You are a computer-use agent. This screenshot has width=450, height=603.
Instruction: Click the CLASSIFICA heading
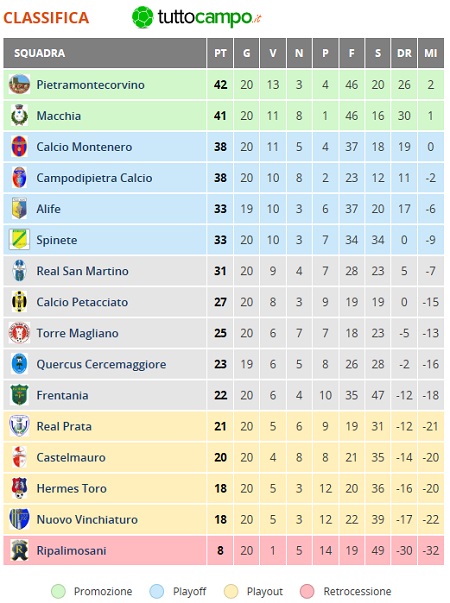(x=46, y=18)
